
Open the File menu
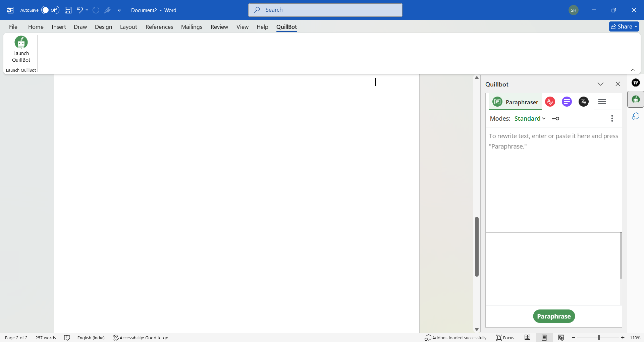click(x=13, y=27)
